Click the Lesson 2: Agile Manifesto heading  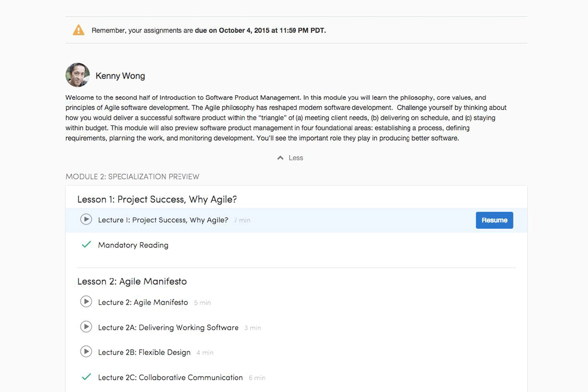[132, 282]
